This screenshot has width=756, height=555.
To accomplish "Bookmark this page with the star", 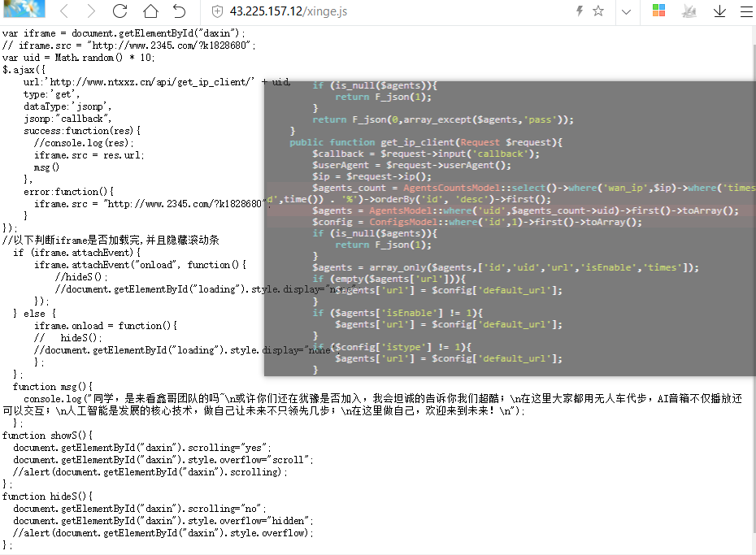I will pos(598,11).
